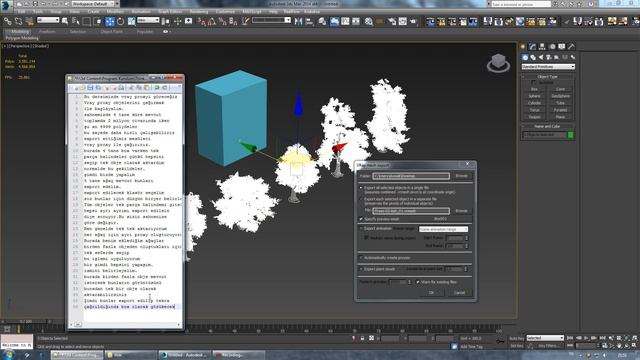Image resolution: width=640 pixels, height=360 pixels.
Task: Toggle the AutoGrid checkbox
Action: coord(534,82)
